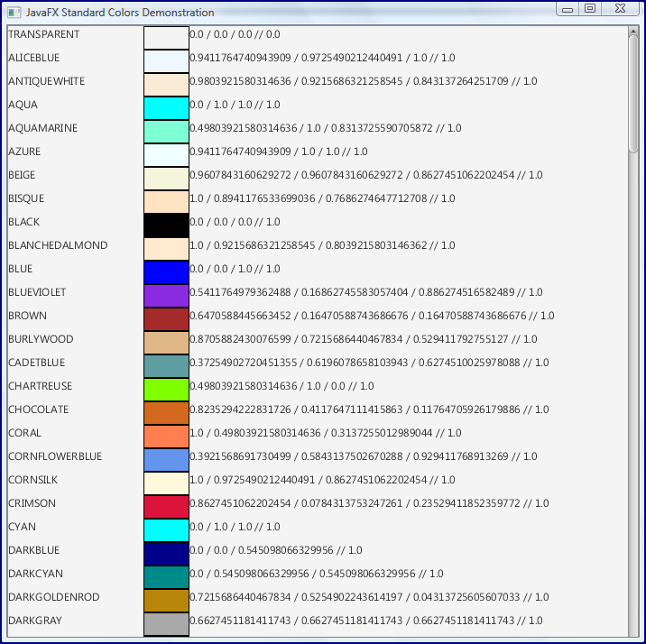Click the BURLYWOOD label text
This screenshot has height=644, width=646.
click(41, 339)
